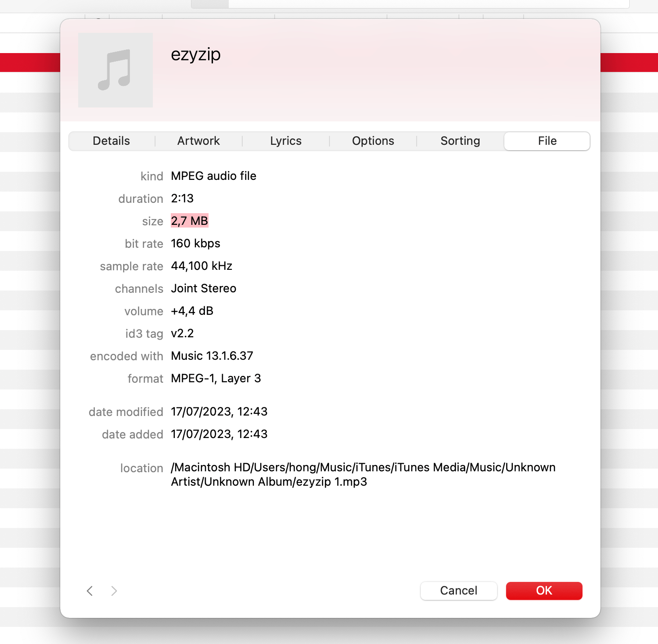Select the duration value 2:13
The height and width of the screenshot is (644, 658).
182,198
